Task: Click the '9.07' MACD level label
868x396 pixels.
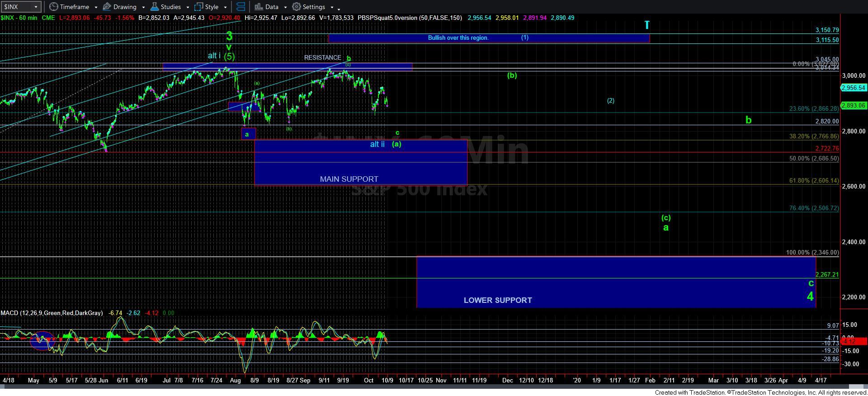Action: 833,326
